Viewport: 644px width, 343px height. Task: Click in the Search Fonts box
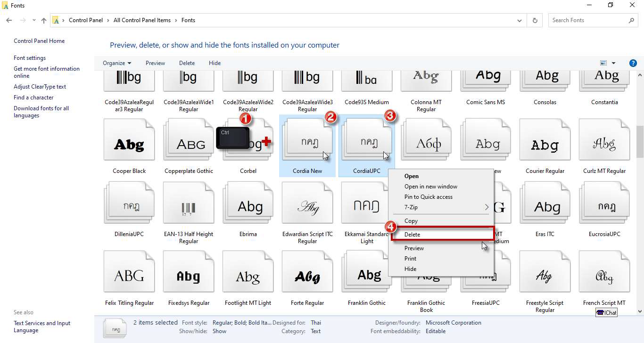(587, 20)
